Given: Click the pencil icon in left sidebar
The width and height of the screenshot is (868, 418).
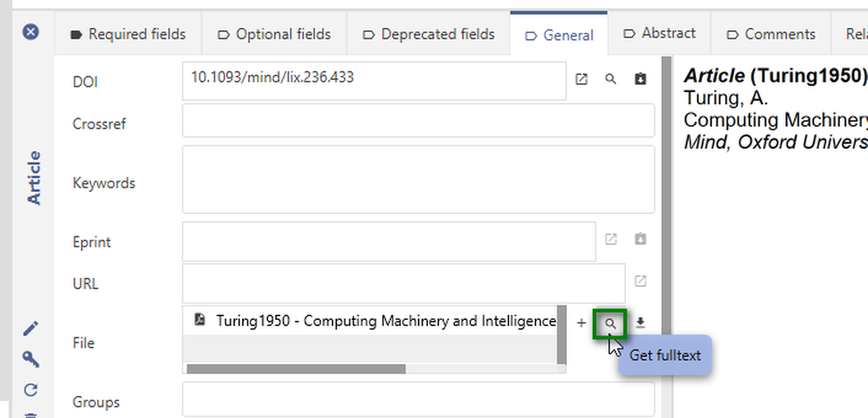Looking at the screenshot, I should point(31,328).
